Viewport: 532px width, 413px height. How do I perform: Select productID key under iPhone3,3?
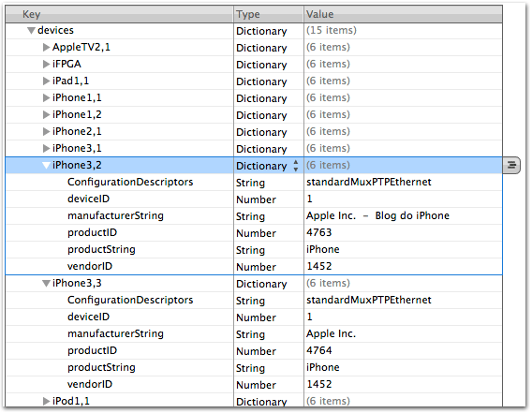click(x=93, y=351)
